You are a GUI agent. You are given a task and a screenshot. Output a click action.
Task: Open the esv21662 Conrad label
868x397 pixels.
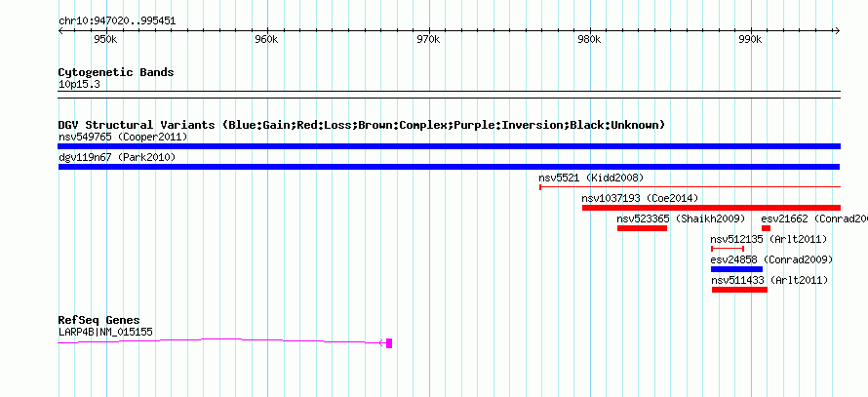pyautogui.click(x=814, y=218)
